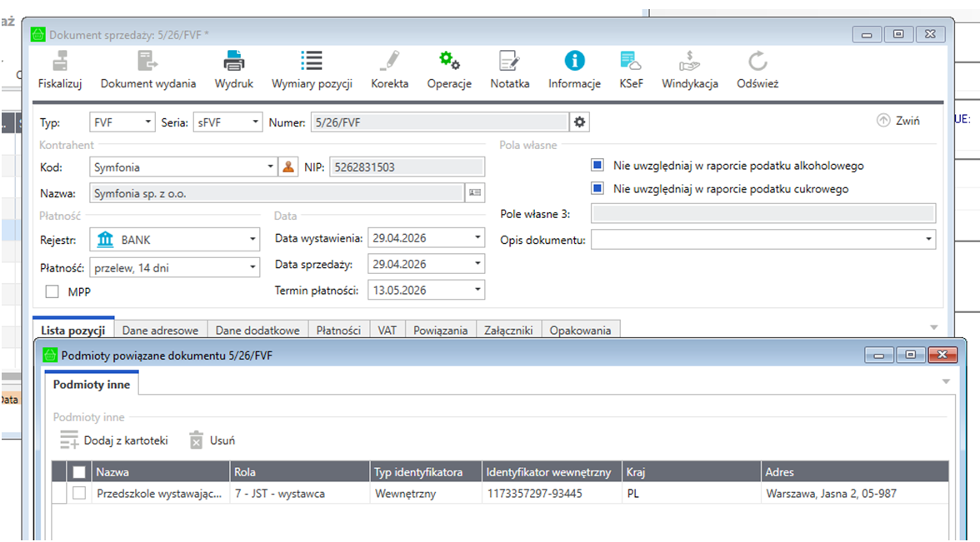Open the Informacje info icon

[574, 62]
